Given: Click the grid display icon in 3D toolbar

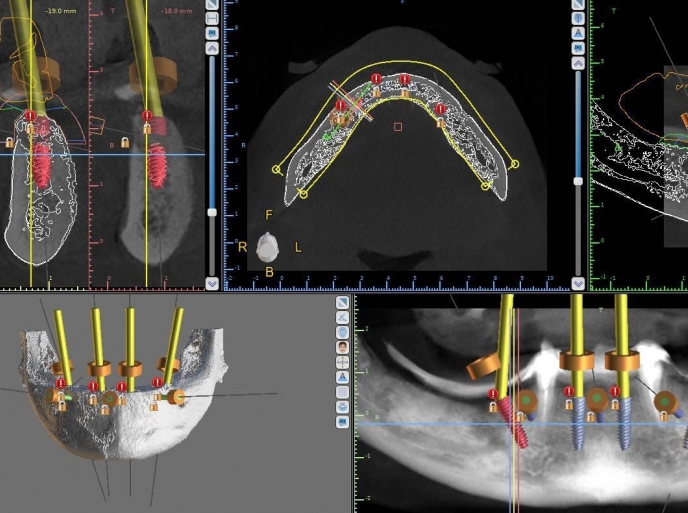Looking at the screenshot, I should pyautogui.click(x=342, y=392).
